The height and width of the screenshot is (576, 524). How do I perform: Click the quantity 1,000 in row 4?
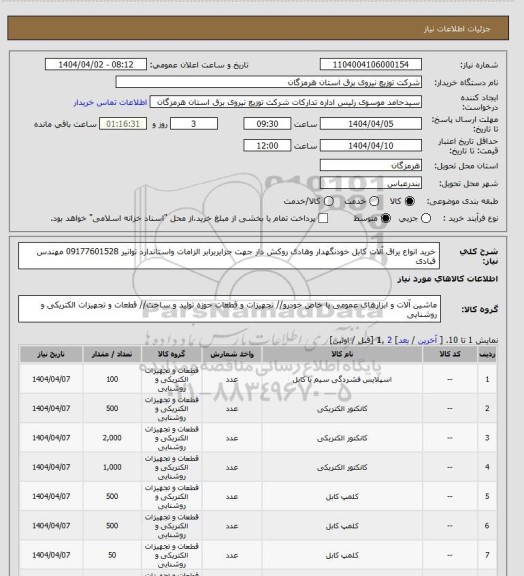112,467
